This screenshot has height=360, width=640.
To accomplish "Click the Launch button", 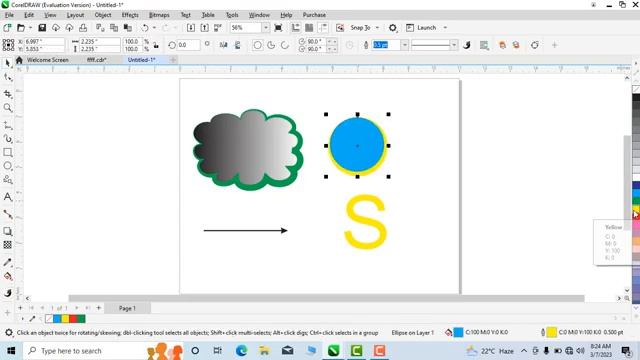I will [422, 28].
